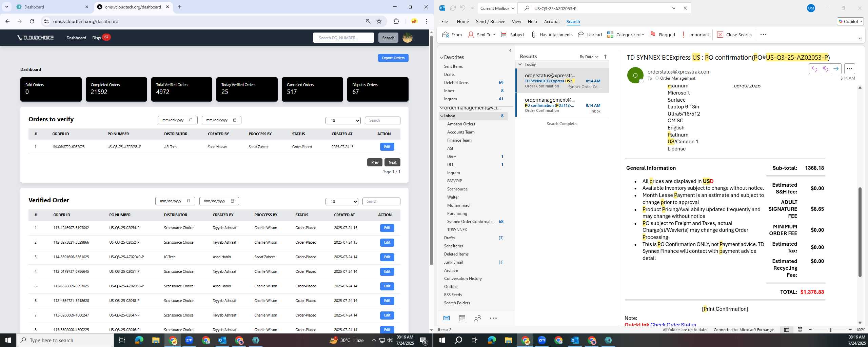Image resolution: width=868 pixels, height=347 pixels.
Task: Filter Outlook search by From icon
Action: [x=452, y=35]
